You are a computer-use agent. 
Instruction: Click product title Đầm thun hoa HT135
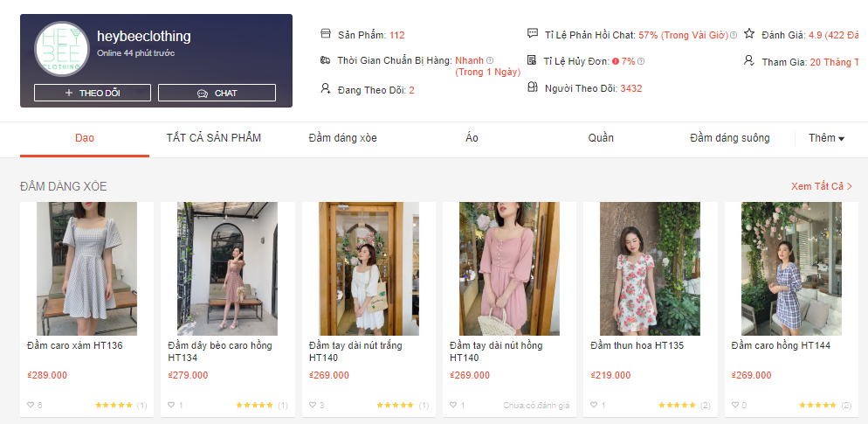click(637, 346)
